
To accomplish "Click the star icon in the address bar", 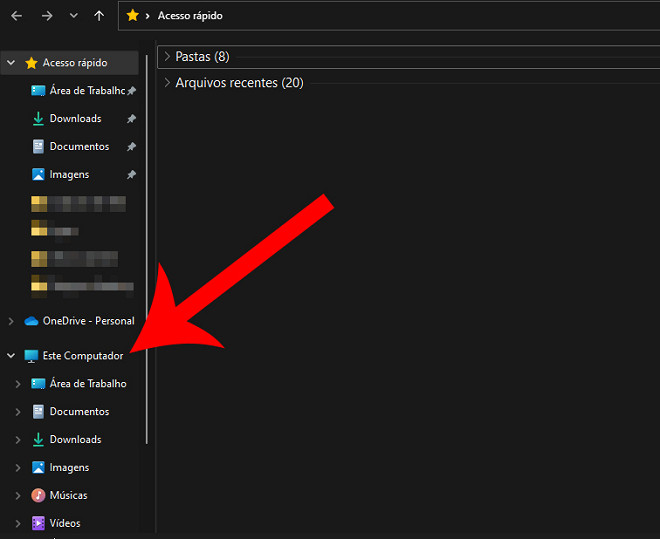I will (133, 16).
